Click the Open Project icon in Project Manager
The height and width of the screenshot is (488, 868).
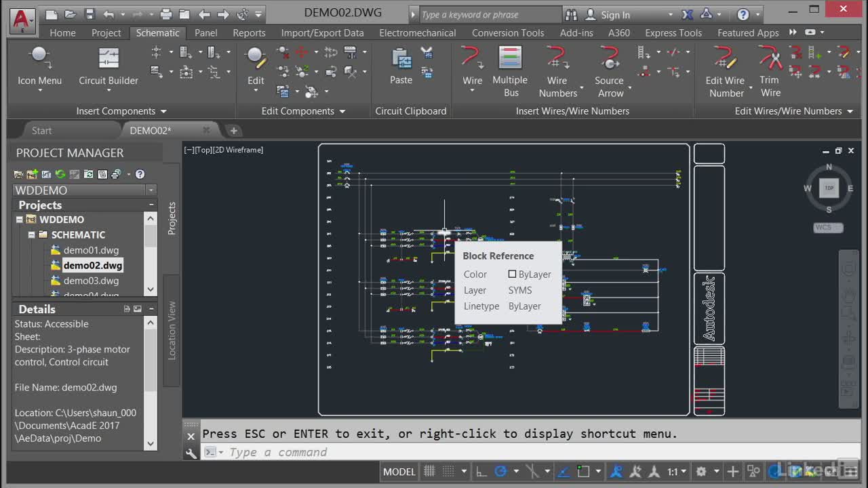[19, 174]
